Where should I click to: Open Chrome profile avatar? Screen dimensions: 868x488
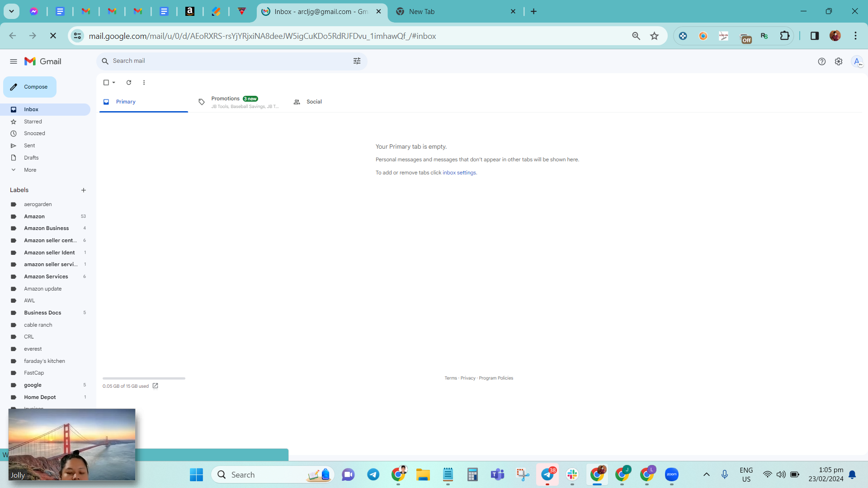pyautogui.click(x=835, y=36)
